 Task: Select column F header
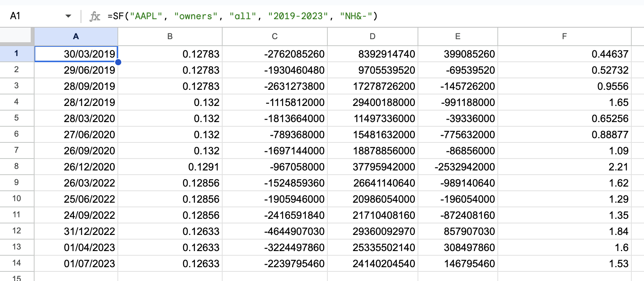coord(565,36)
